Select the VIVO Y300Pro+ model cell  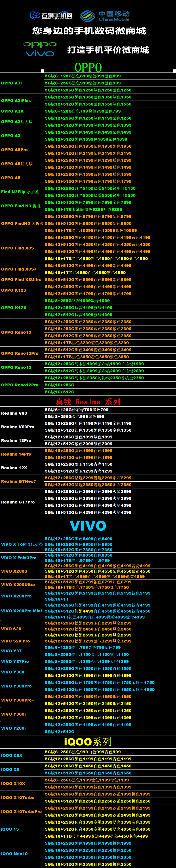click(x=22, y=700)
